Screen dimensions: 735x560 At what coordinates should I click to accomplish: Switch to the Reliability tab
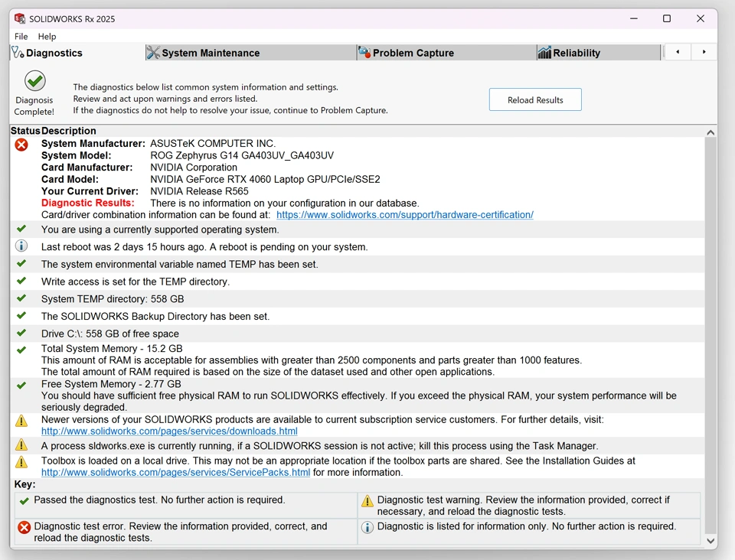(x=598, y=53)
